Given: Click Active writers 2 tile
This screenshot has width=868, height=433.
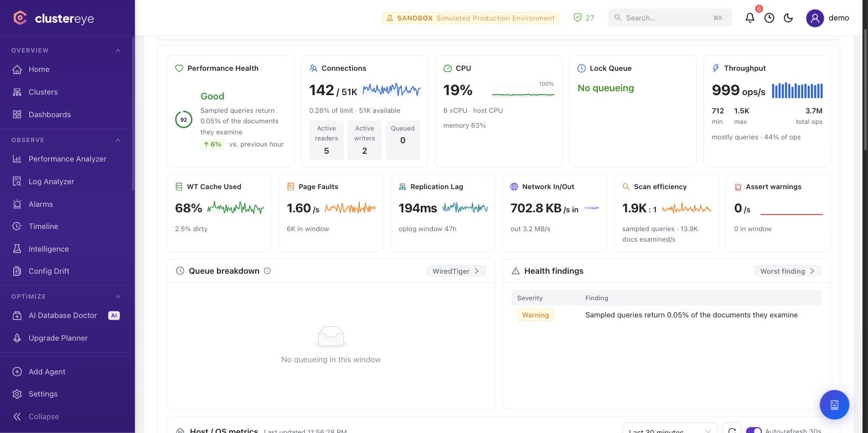Looking at the screenshot, I should point(364,140).
